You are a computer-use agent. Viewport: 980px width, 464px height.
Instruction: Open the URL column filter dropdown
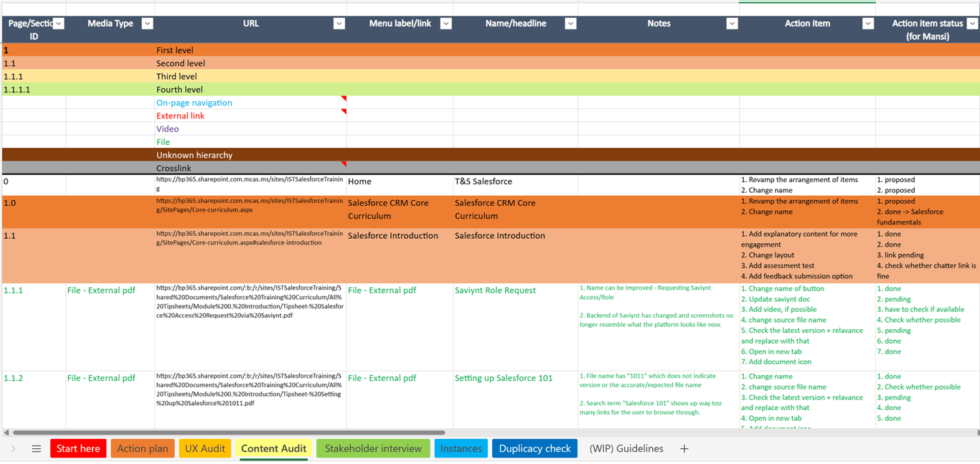(339, 24)
